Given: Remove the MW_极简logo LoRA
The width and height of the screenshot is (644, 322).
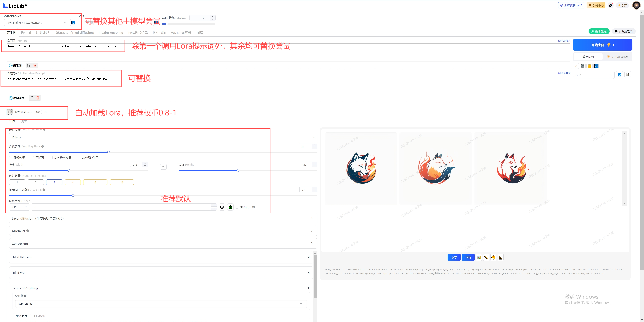Looking at the screenshot, I should coord(45,112).
